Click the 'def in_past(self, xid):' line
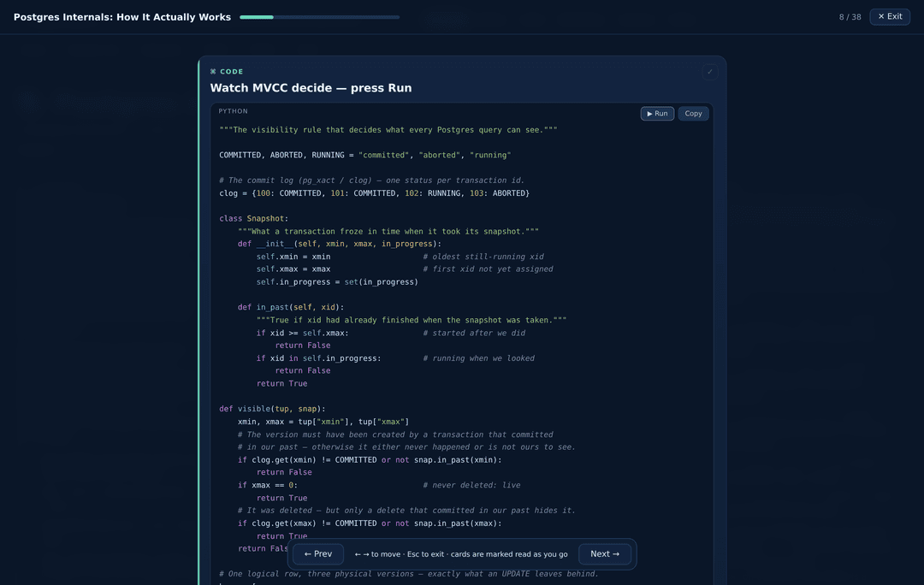The image size is (924, 585). [x=291, y=307]
